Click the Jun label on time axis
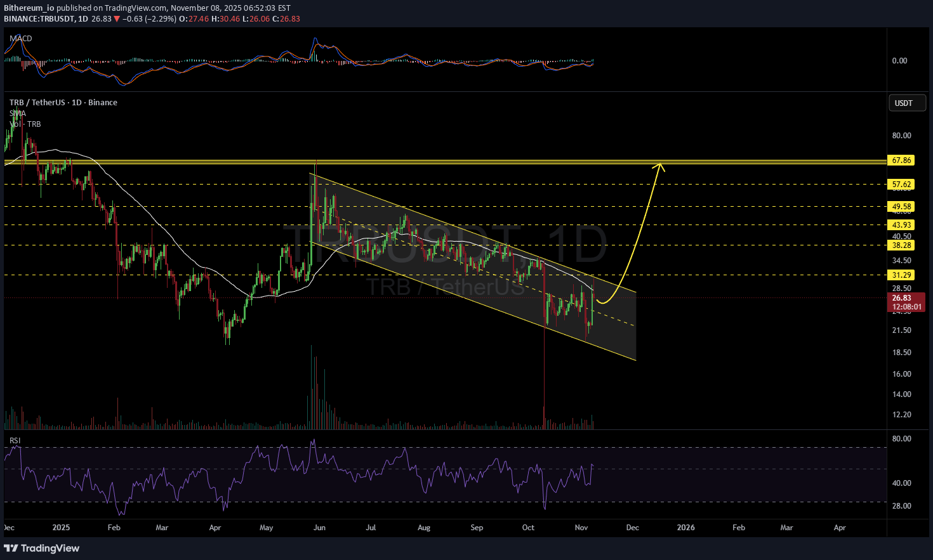This screenshot has width=933, height=560. pos(319,528)
